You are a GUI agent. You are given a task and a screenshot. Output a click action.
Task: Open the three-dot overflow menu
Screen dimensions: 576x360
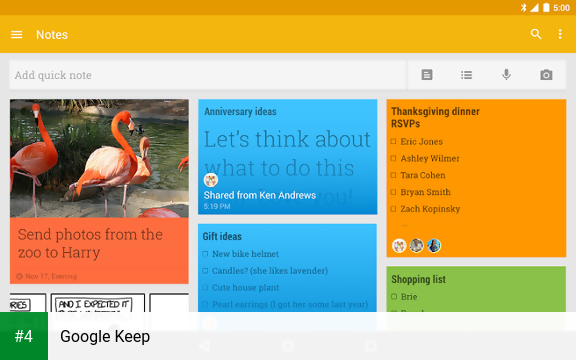click(x=560, y=34)
